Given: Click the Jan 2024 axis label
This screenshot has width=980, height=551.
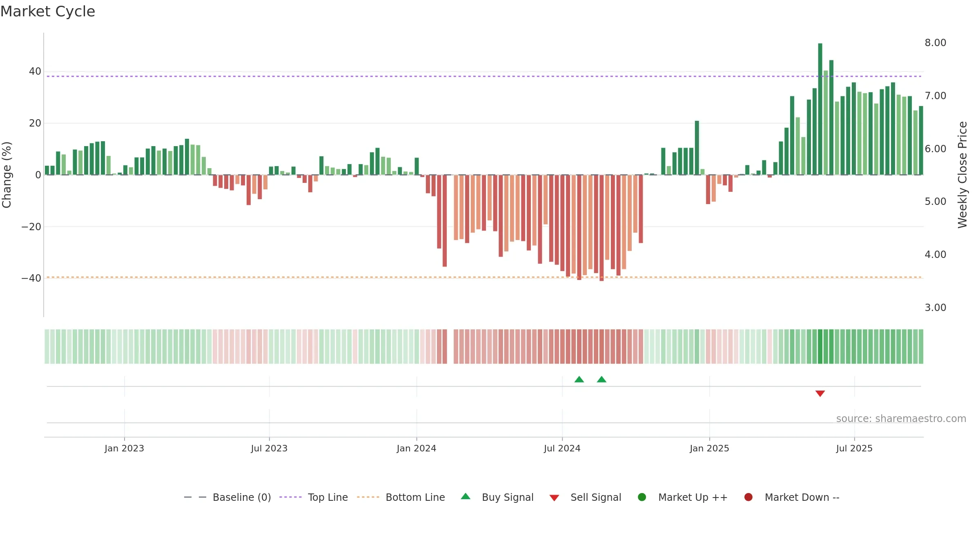Looking at the screenshot, I should pyautogui.click(x=416, y=448).
